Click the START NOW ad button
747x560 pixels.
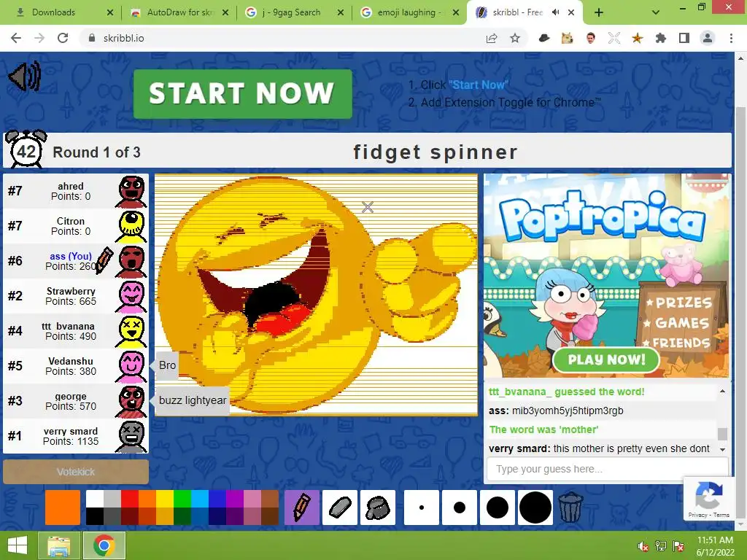pyautogui.click(x=242, y=94)
